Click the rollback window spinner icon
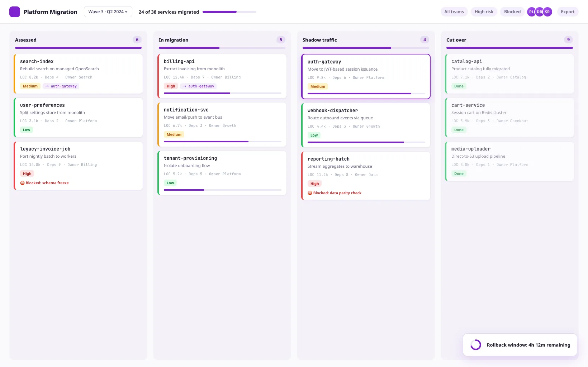This screenshot has height=367, width=588. pos(476,345)
